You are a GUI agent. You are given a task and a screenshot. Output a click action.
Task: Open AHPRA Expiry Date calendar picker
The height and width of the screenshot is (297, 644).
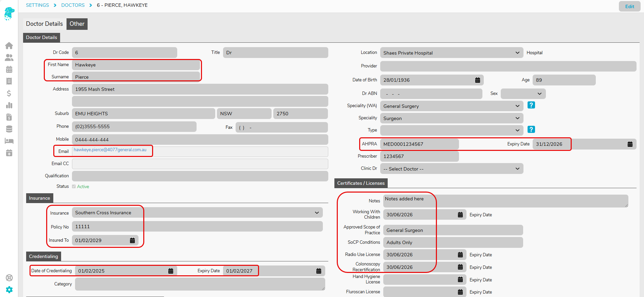pos(630,144)
